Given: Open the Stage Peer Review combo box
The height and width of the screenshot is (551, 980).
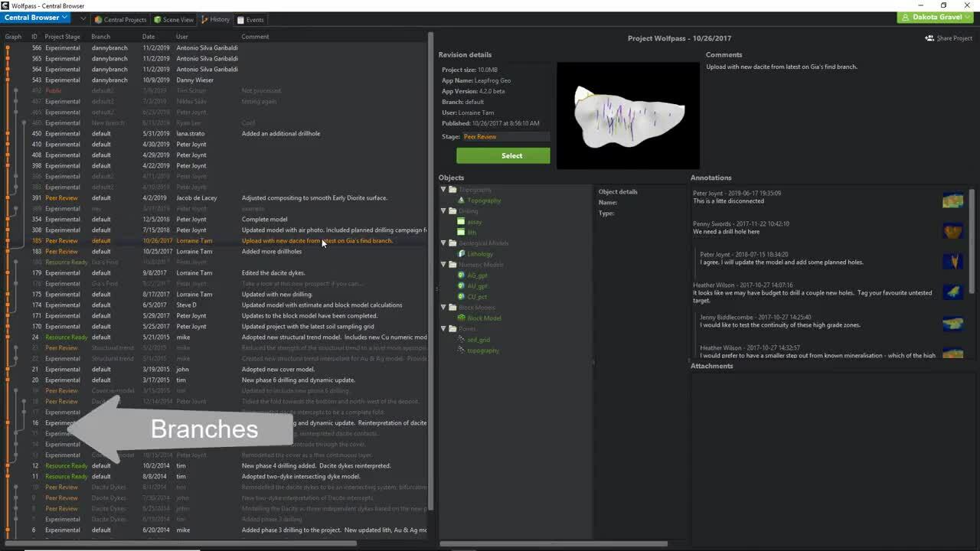Looking at the screenshot, I should click(x=505, y=137).
